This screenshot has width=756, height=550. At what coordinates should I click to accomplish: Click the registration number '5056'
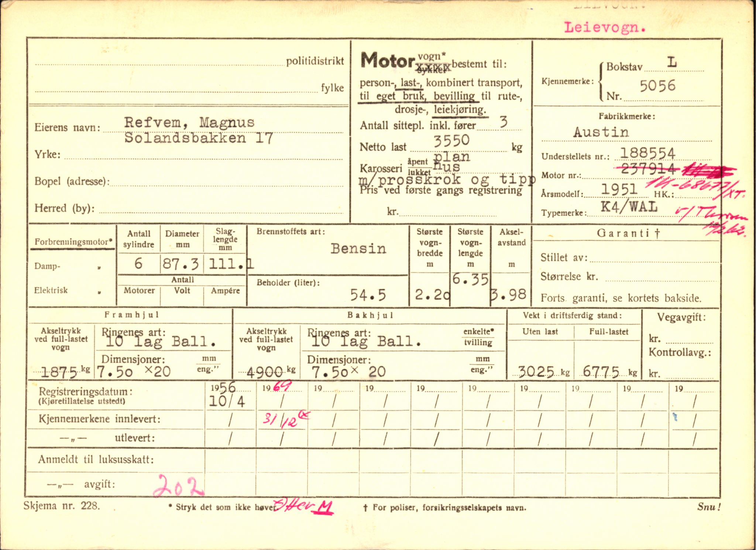pos(657,86)
